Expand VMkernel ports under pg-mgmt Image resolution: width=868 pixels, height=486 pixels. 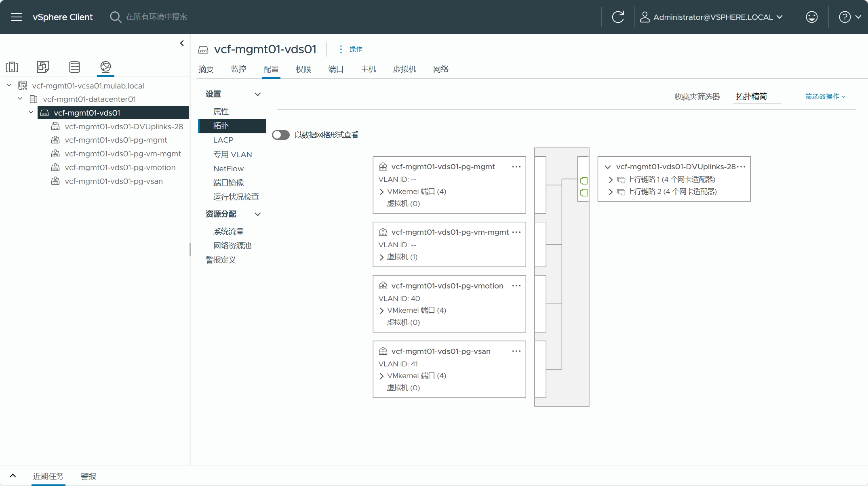pyautogui.click(x=382, y=191)
